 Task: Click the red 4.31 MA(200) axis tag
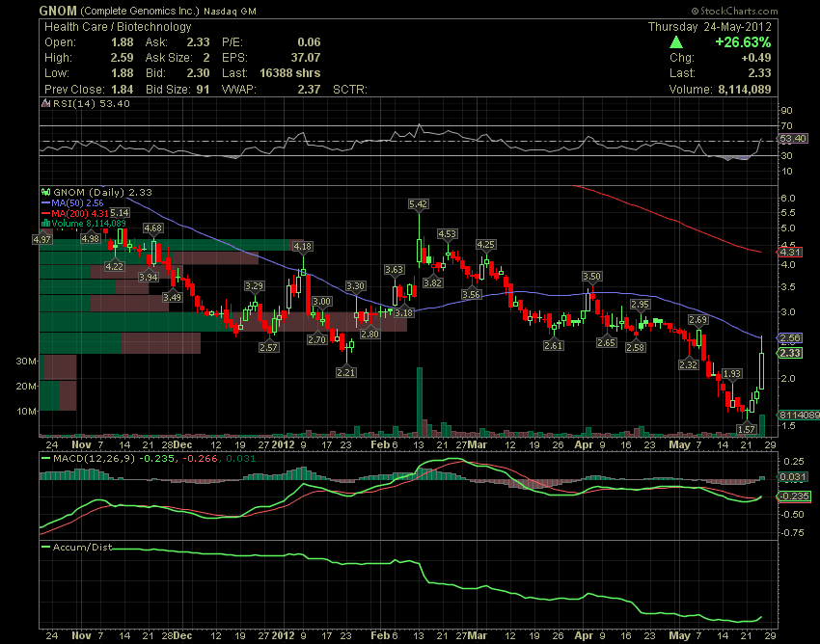pos(790,252)
